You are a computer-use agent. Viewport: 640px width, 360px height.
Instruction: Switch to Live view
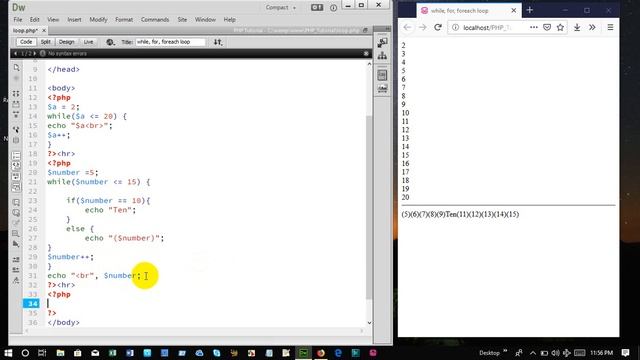point(88,42)
